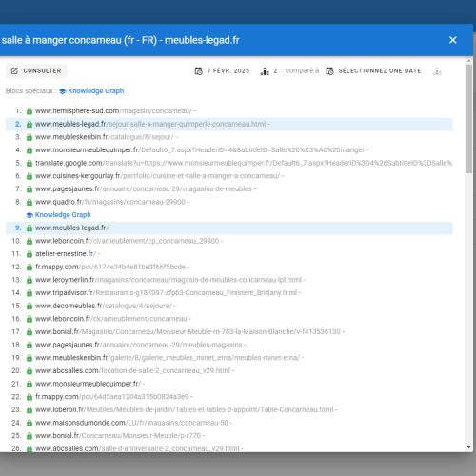
Task: Click the Knowledge Graph icon between results 8 and 9
Action: [30, 215]
